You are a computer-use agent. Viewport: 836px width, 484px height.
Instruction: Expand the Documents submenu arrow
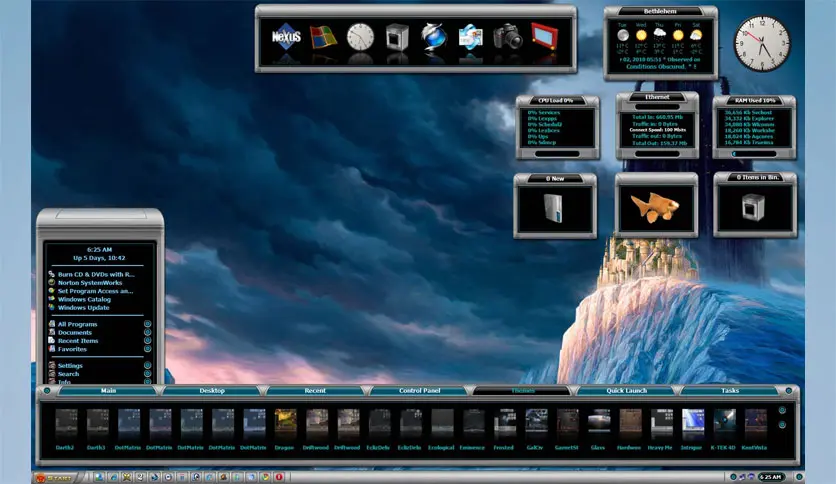pyautogui.click(x=148, y=332)
